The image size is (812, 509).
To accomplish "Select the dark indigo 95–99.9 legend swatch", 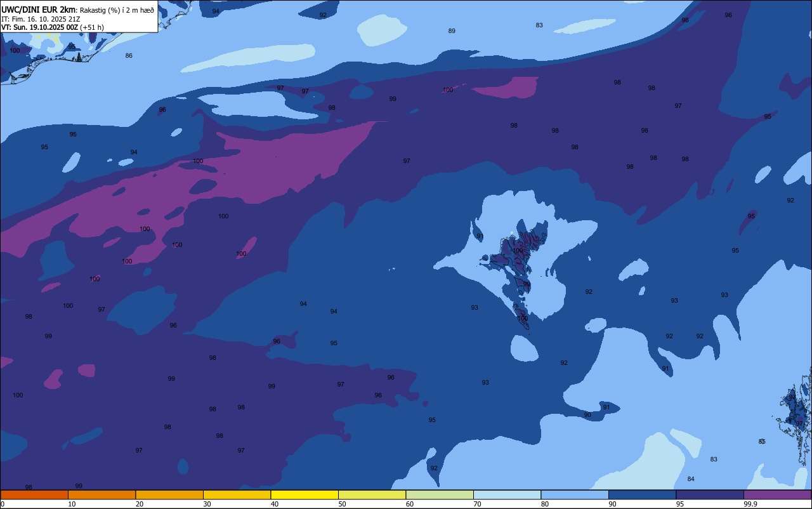I will 710,494.
